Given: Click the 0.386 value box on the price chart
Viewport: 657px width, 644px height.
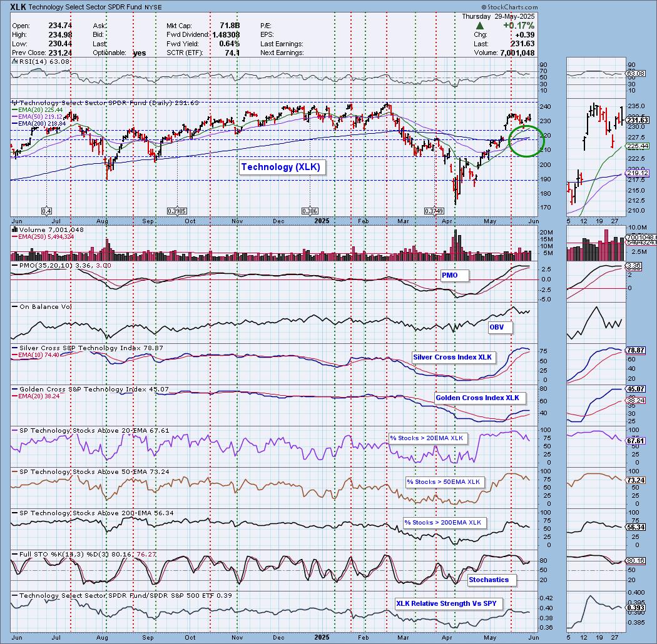Looking at the screenshot, I should [310, 211].
